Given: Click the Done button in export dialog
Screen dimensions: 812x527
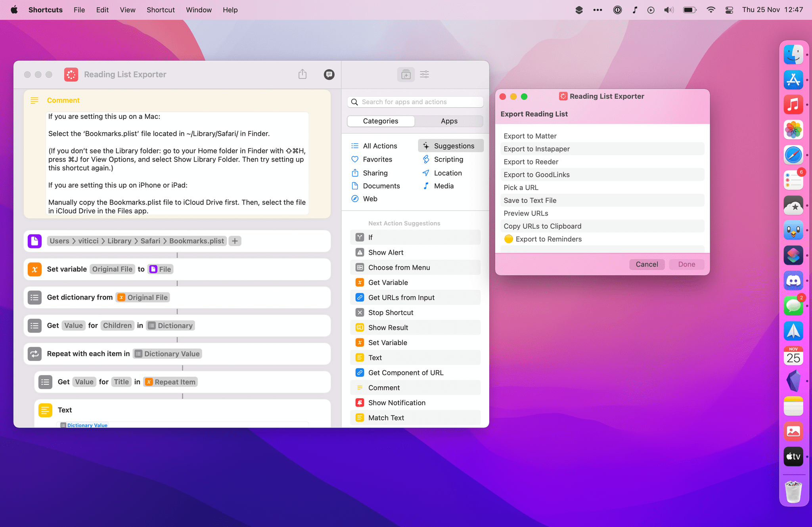Looking at the screenshot, I should 687,264.
